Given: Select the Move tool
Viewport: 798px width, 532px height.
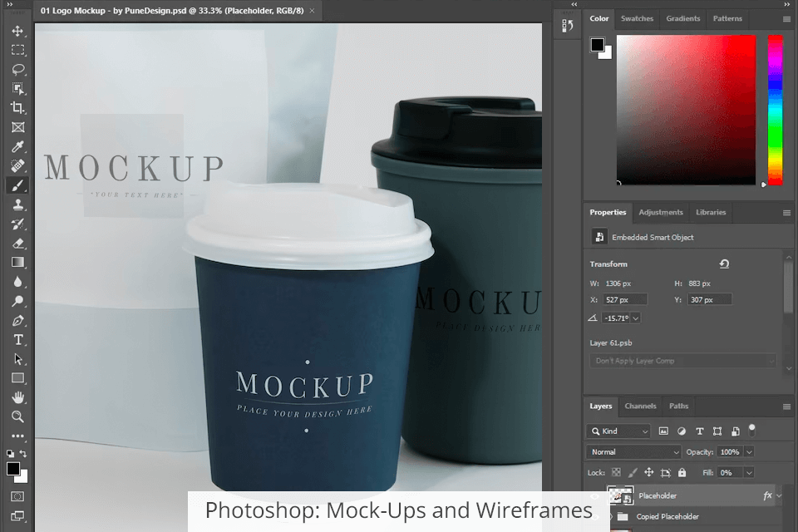Looking at the screenshot, I should pos(17,31).
